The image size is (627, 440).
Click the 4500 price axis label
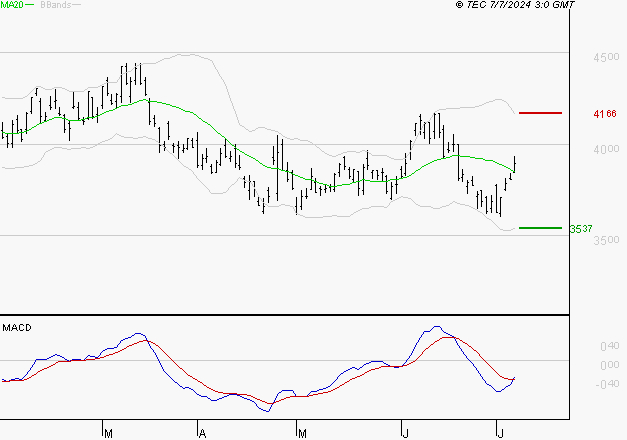[x=606, y=57]
